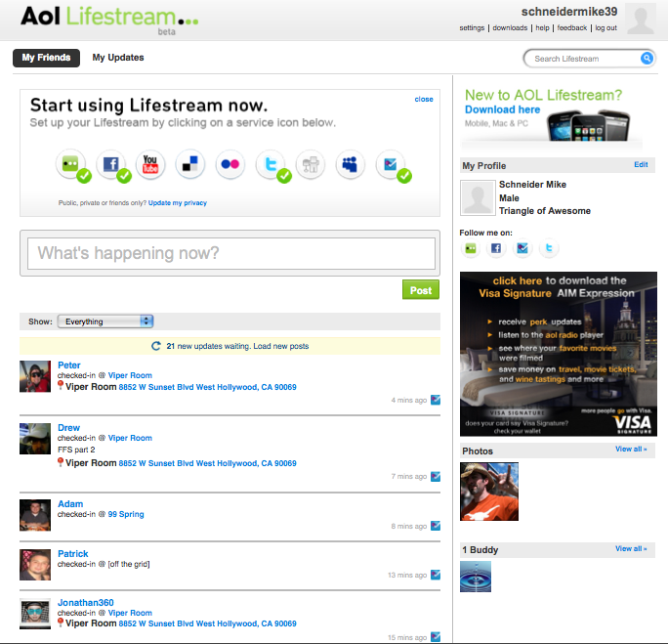Open the cowboy hat photo thumbnail
Viewport: 668px width, 644px height.
(489, 492)
